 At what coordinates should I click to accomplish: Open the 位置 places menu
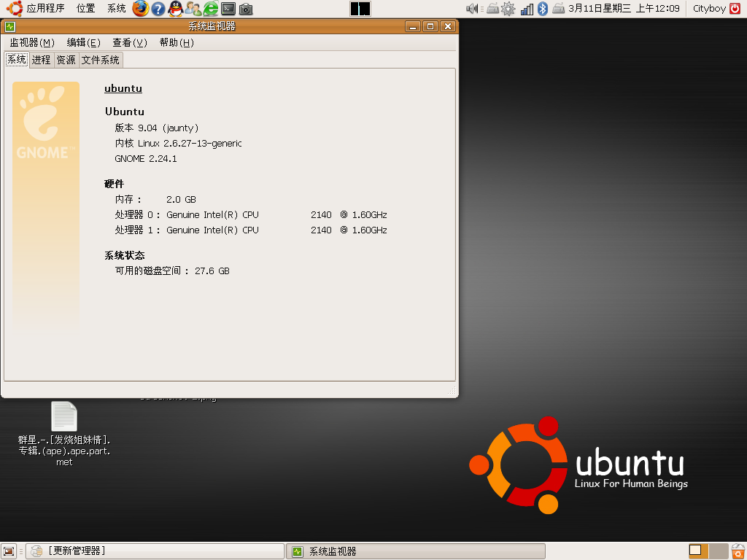pyautogui.click(x=86, y=9)
